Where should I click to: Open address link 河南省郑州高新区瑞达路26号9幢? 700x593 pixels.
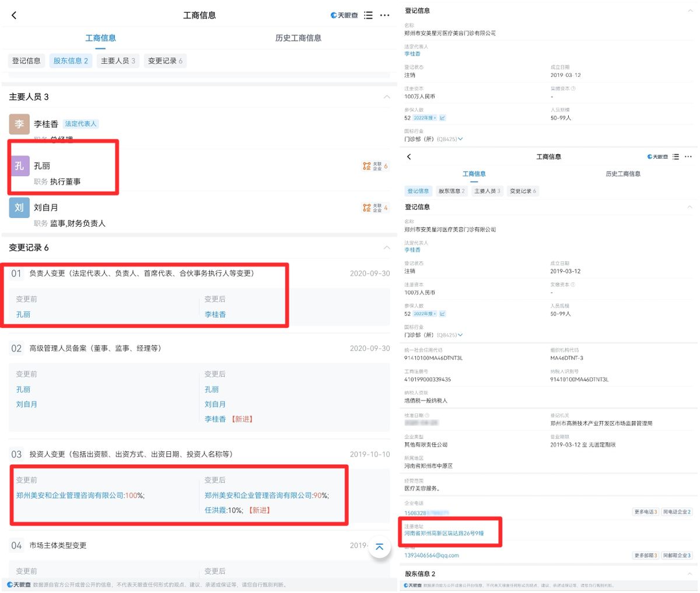(444, 534)
